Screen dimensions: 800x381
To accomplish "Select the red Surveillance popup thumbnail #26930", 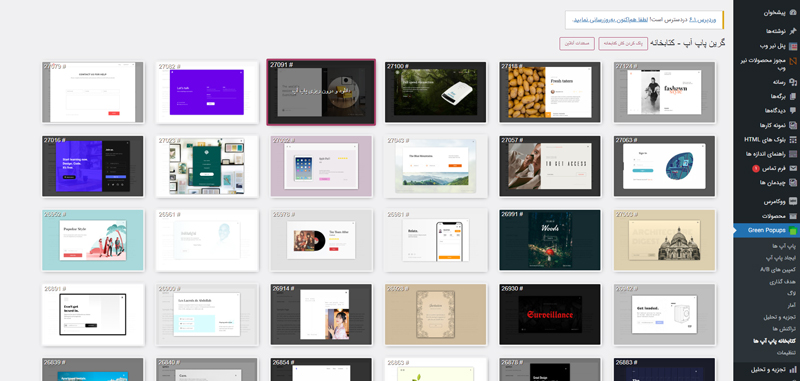I will [549, 315].
